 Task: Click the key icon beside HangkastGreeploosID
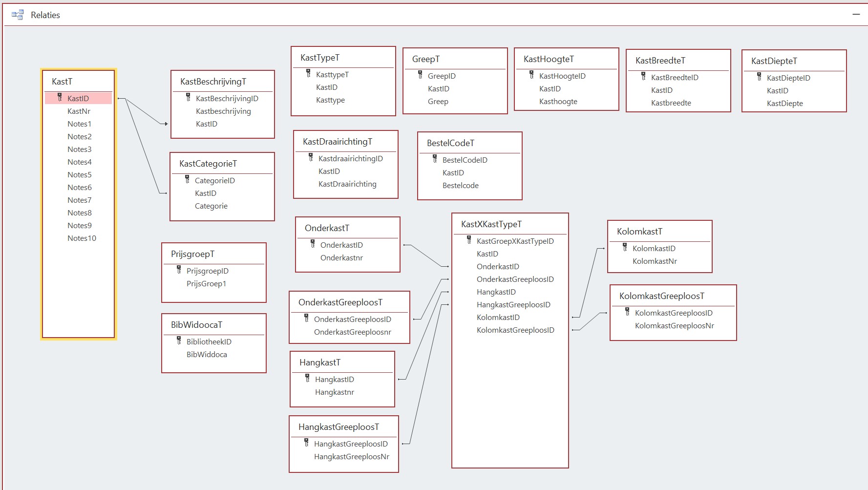[x=306, y=443]
